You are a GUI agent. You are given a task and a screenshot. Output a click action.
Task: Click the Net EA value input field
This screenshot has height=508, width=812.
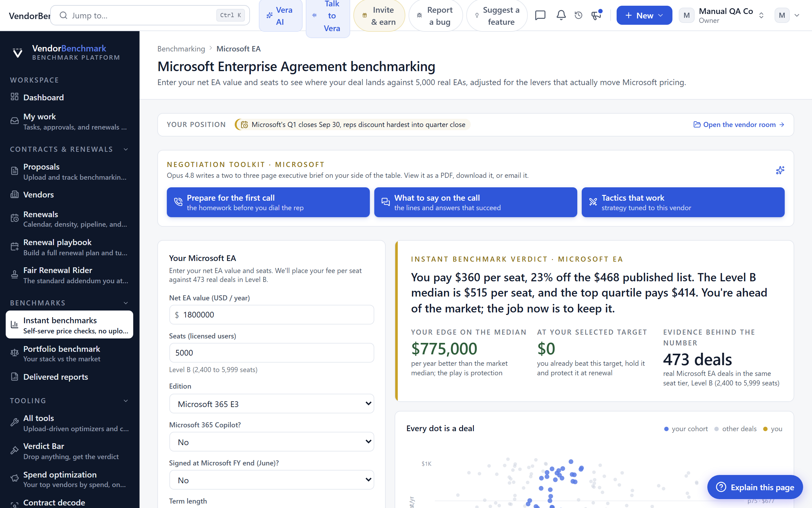tap(272, 314)
